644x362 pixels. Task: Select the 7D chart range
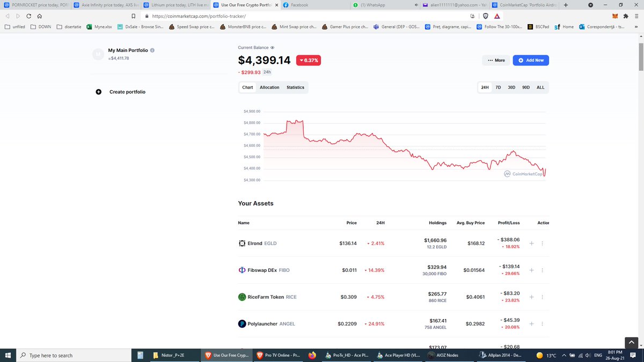(498, 87)
